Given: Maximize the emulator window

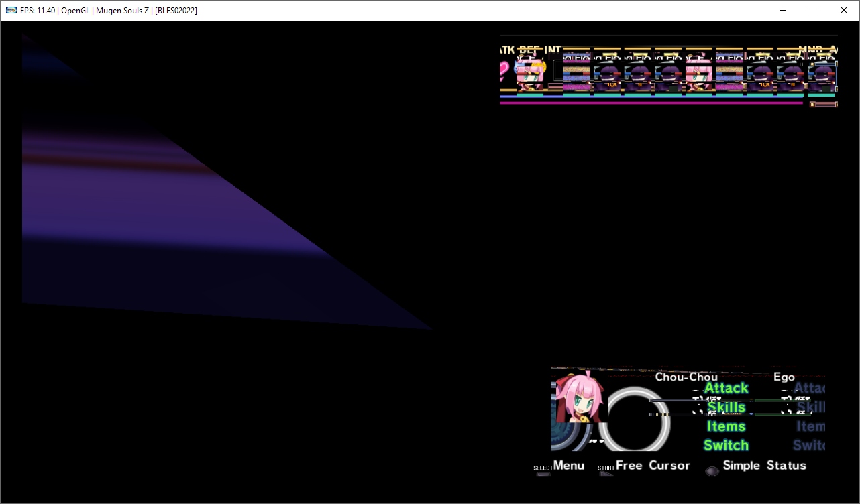Looking at the screenshot, I should [813, 10].
